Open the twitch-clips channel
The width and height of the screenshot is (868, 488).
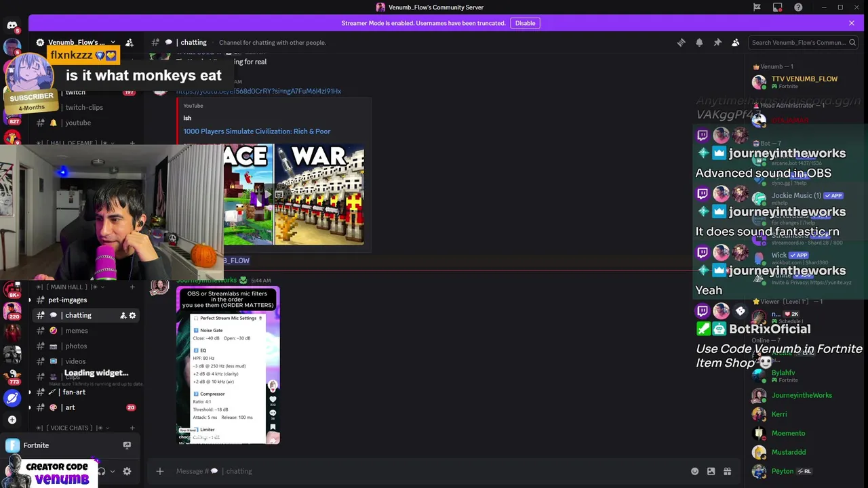84,107
